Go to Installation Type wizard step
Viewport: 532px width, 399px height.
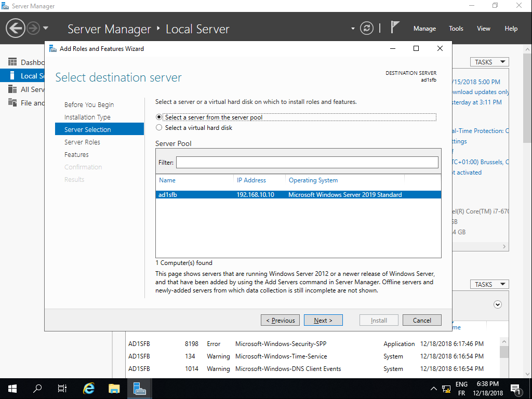[x=87, y=117]
